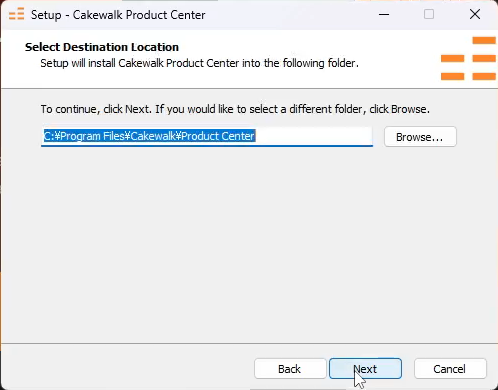Click the grayed-out maximize button
The image size is (498, 390).
pos(429,14)
